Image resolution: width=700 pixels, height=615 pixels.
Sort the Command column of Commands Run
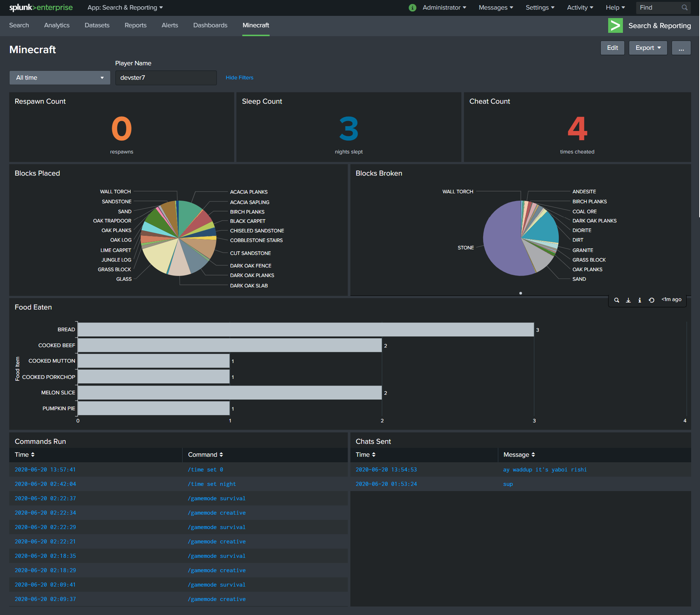click(x=205, y=455)
